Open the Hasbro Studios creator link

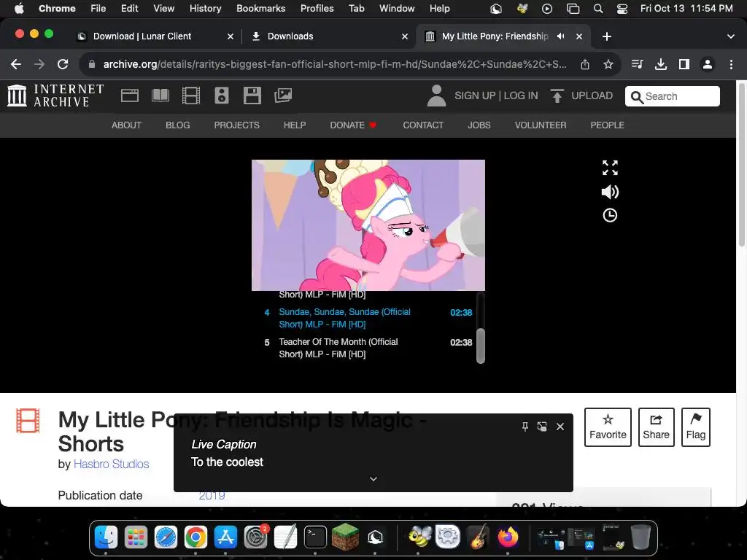coord(112,464)
